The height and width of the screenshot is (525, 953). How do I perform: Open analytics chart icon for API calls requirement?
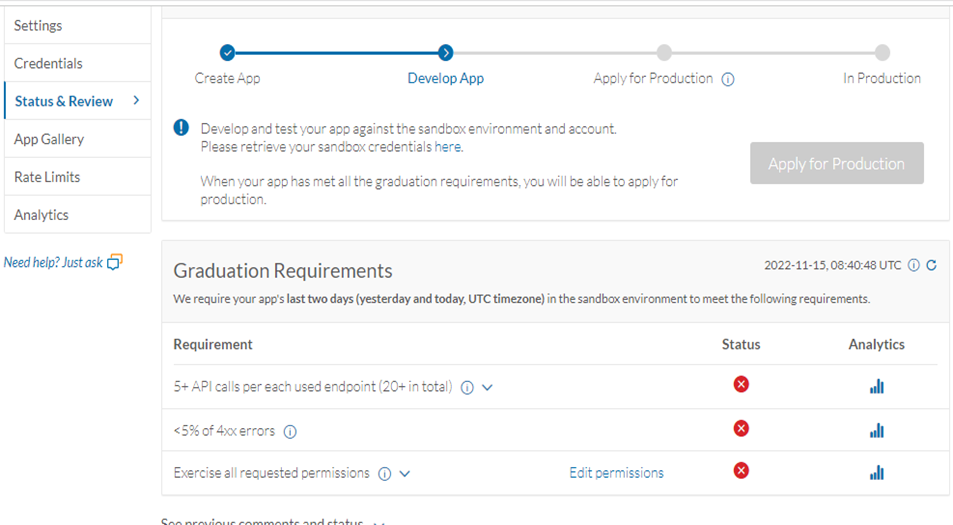(877, 387)
